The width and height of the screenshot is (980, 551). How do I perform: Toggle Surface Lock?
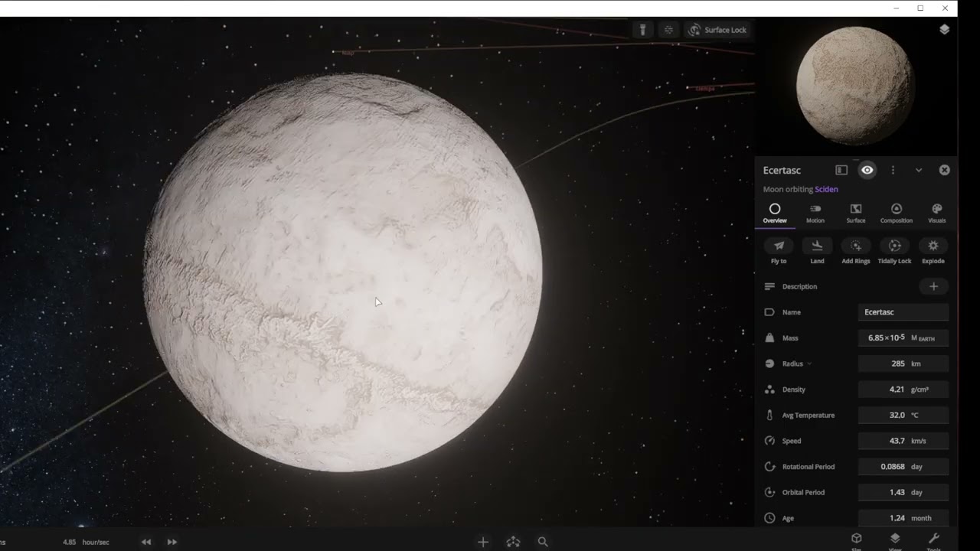click(717, 30)
